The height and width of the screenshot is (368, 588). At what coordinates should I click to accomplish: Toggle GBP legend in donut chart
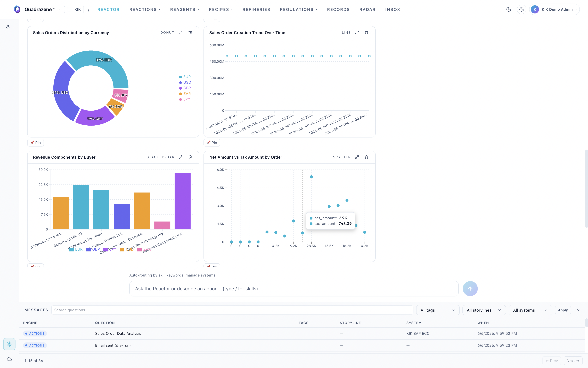tap(185, 88)
